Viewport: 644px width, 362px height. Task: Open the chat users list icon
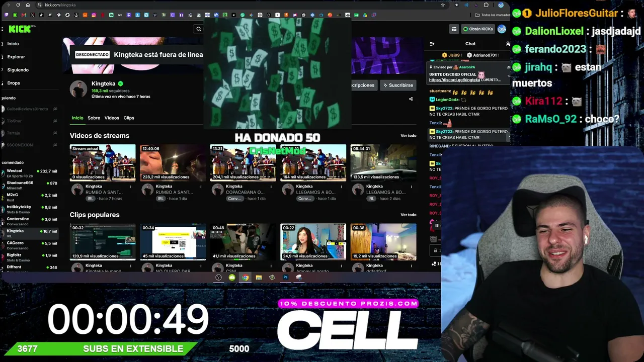coord(508,44)
